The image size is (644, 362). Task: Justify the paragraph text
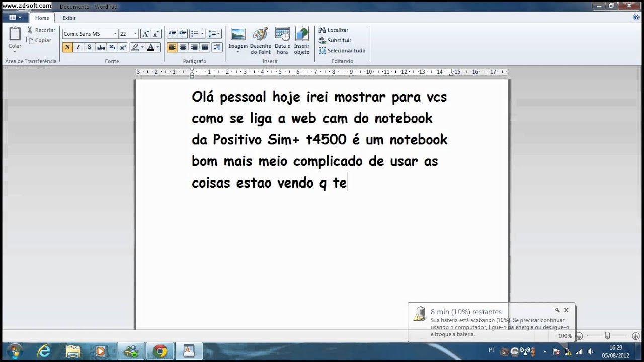[x=205, y=47]
